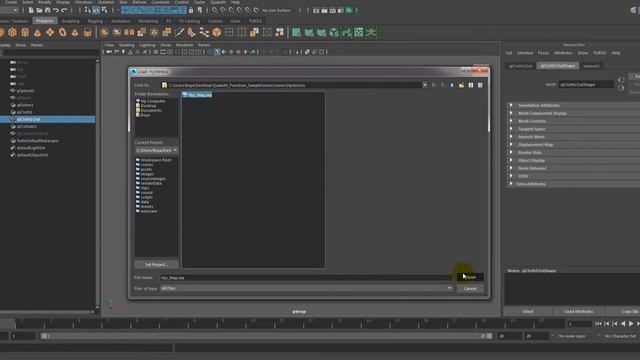
Task: Click the first green Qualoth shelf icon
Action: pyautogui.click(x=297, y=32)
